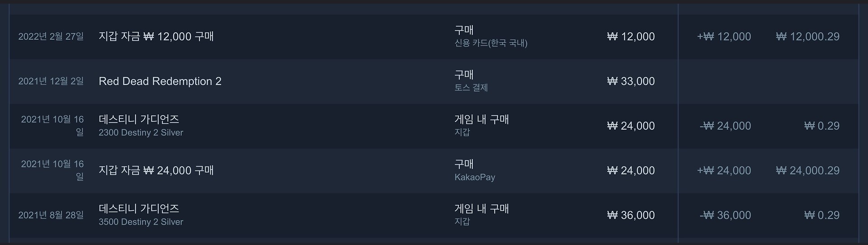Open the Red Dead Redemption 2 purchase
The image size is (868, 245).
tap(160, 81)
